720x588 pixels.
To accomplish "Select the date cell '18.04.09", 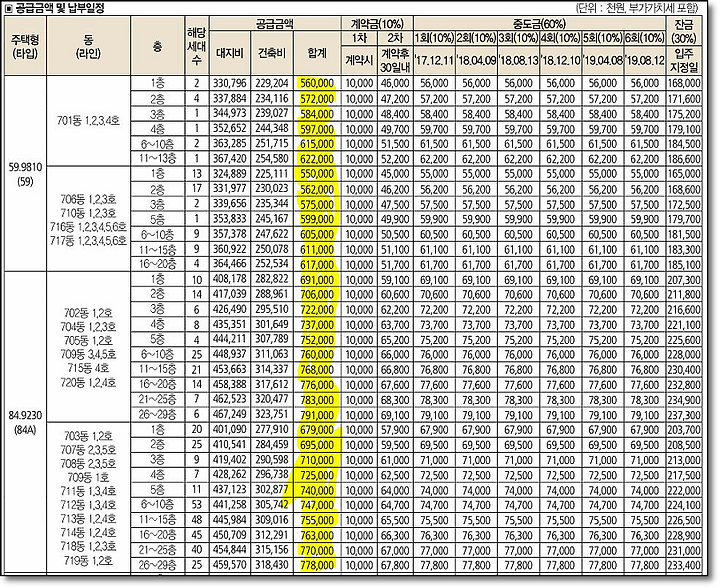I will (x=477, y=61).
